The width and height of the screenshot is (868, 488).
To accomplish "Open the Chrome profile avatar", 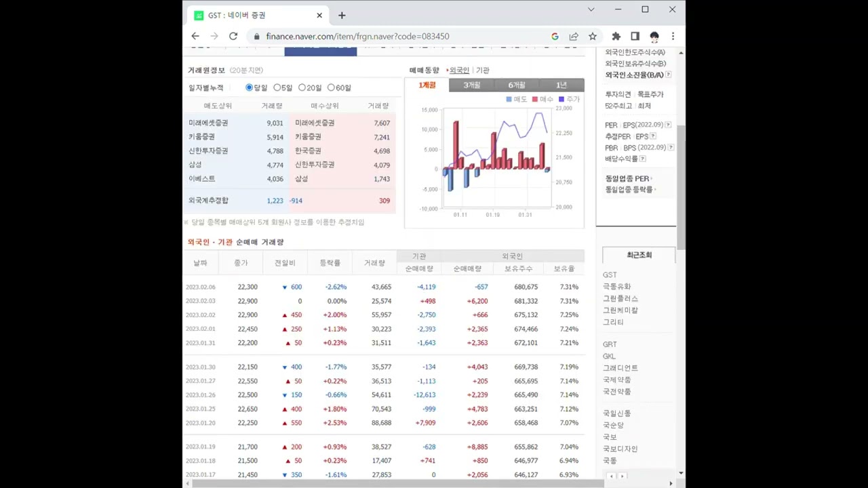I will 654,37.
